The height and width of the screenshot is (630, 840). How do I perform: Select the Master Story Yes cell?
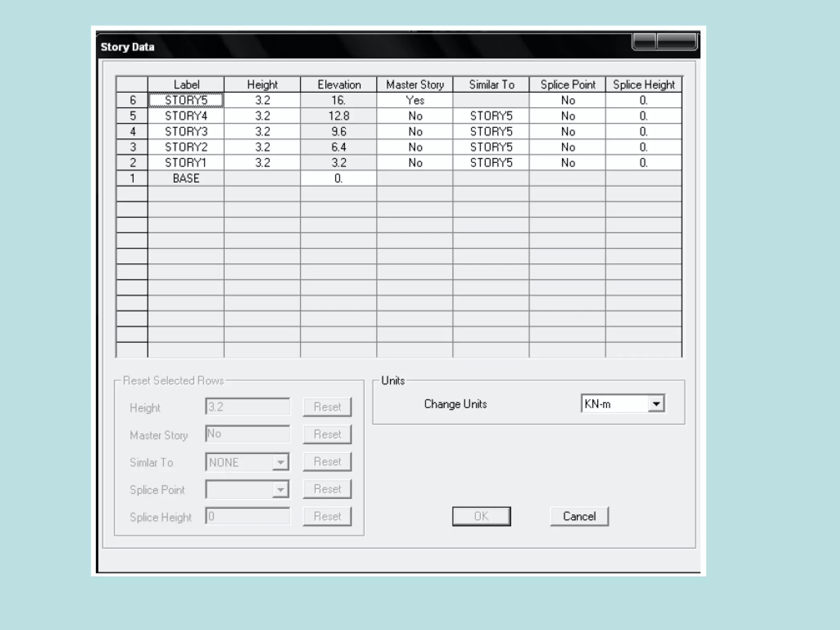pos(415,100)
